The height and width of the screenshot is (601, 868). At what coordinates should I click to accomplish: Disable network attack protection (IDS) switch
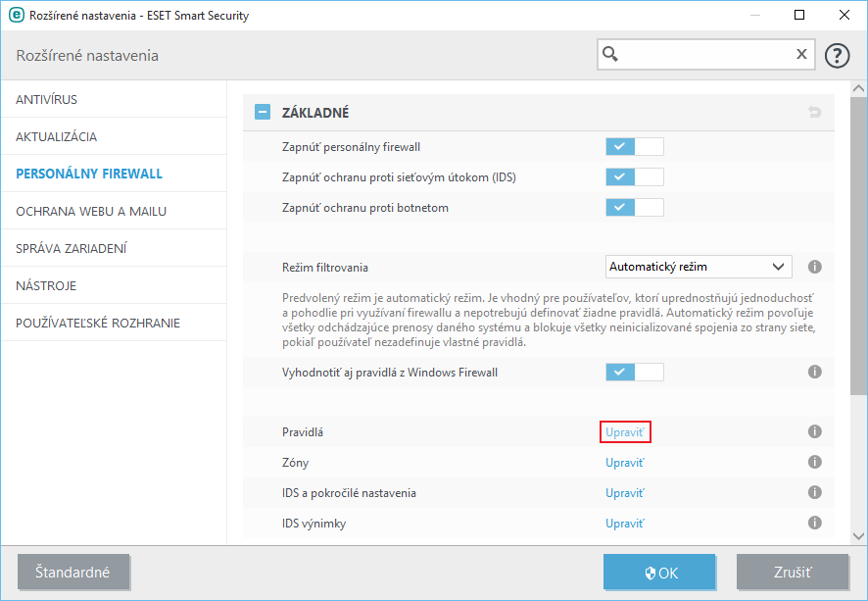tap(634, 177)
